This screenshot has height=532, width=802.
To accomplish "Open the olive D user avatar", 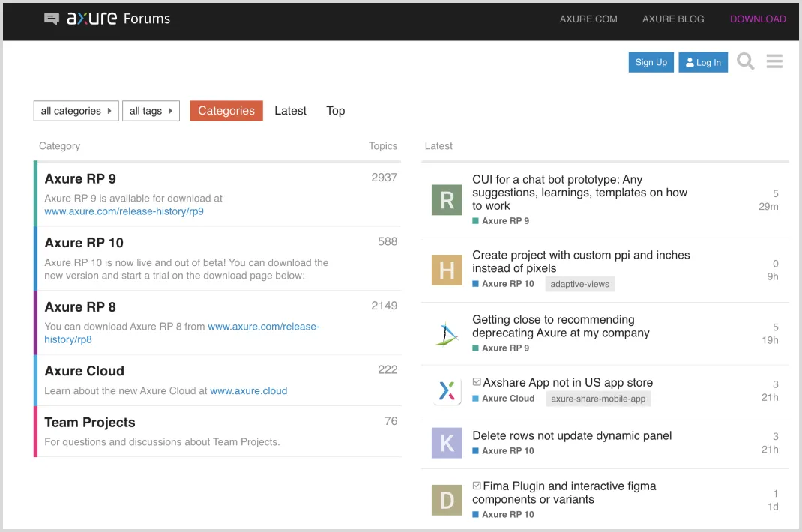I will coord(447,500).
